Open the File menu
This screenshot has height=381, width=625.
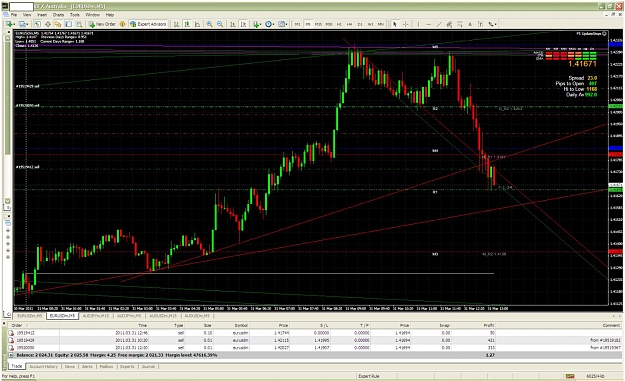tap(14, 15)
